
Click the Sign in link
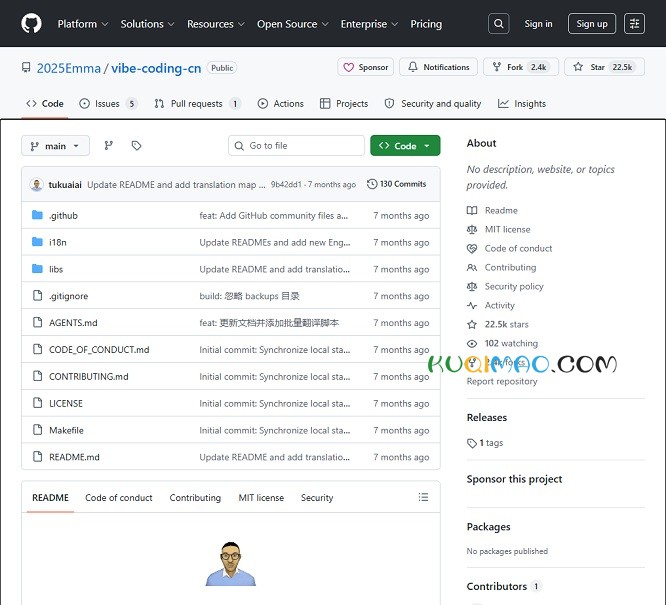[538, 24]
